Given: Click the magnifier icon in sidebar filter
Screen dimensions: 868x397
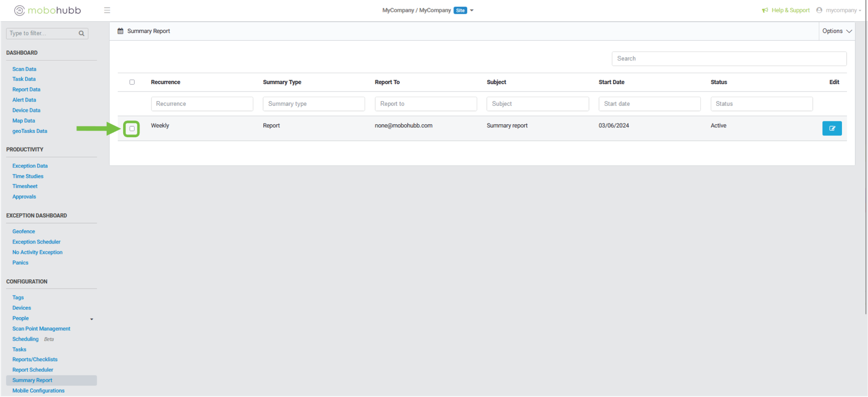Looking at the screenshot, I should tap(81, 34).
